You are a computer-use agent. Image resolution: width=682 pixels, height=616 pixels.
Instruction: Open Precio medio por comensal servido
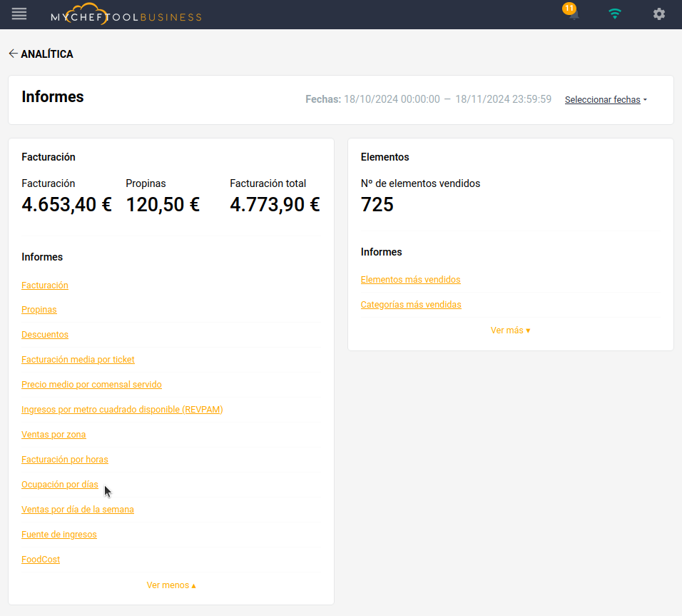[x=91, y=385]
